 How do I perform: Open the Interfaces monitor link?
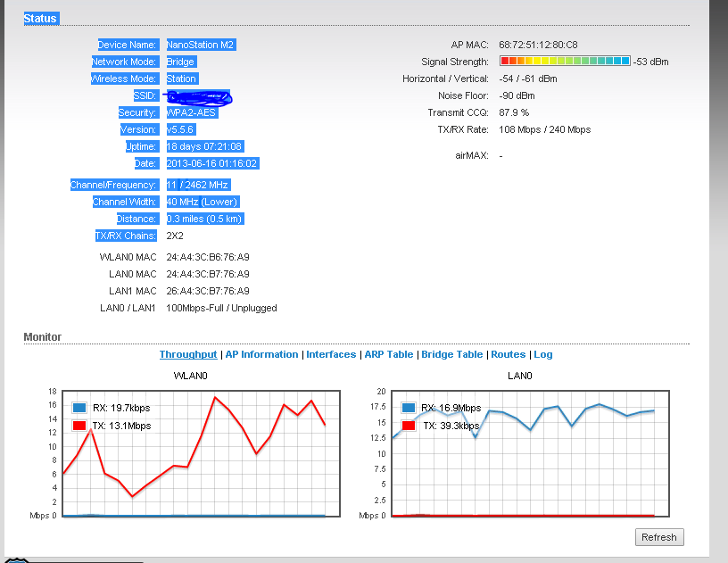coord(331,354)
